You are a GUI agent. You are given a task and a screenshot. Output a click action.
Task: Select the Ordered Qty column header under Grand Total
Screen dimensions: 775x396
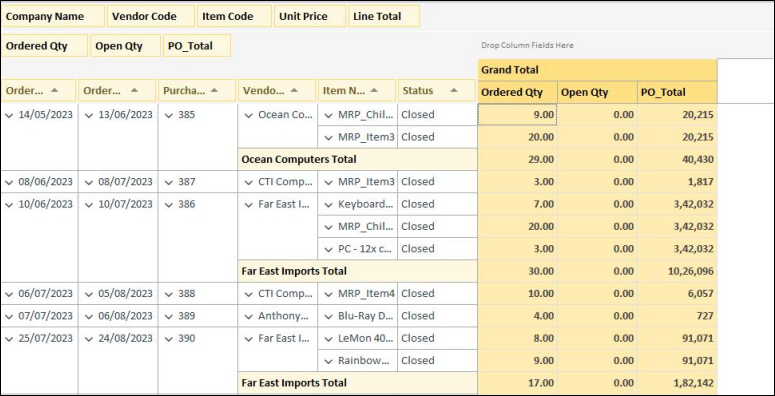tap(517, 92)
